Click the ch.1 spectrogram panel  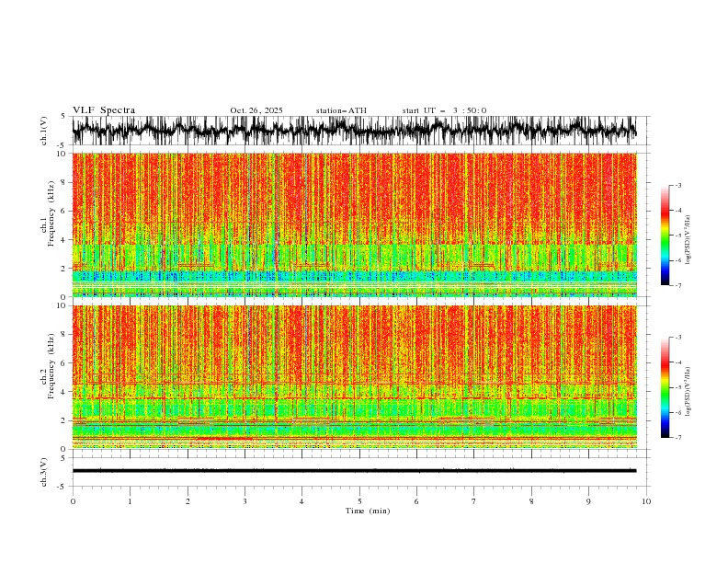354,224
